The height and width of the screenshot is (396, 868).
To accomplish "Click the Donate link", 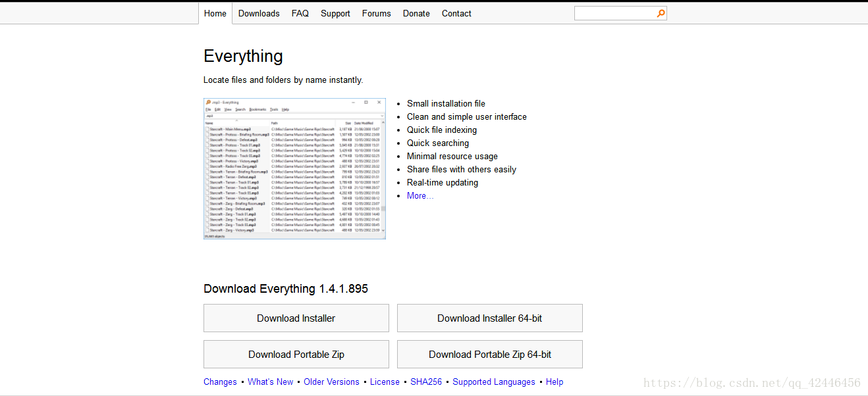I will (x=416, y=12).
